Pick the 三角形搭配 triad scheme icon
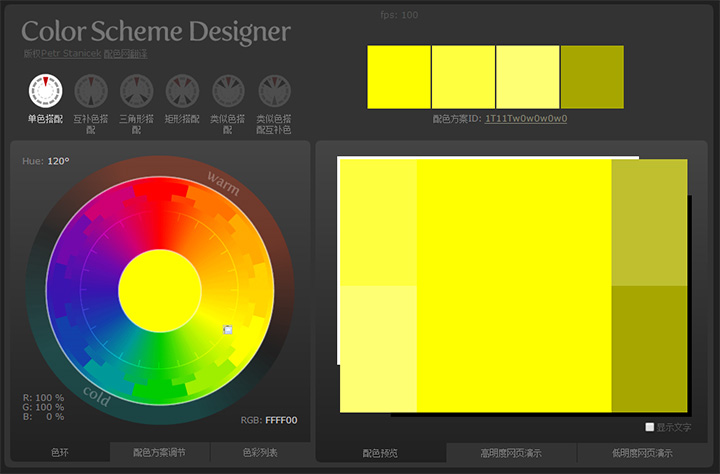The width and height of the screenshot is (720, 474). 137,91
